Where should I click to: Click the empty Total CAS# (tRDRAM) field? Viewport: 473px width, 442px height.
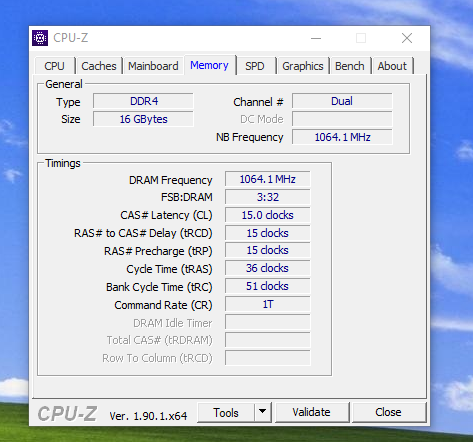268,340
